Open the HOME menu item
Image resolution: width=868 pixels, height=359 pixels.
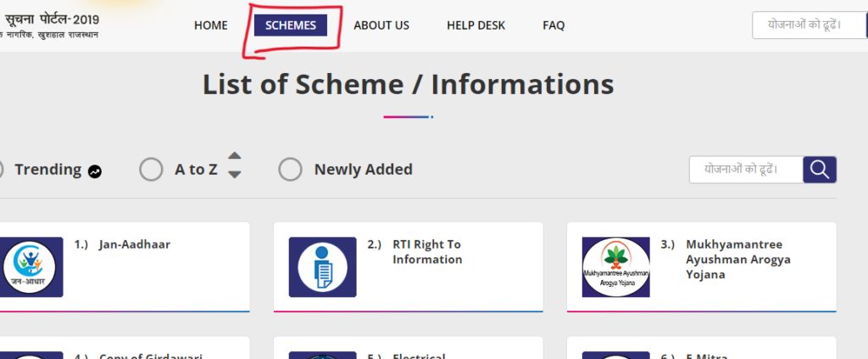click(x=210, y=25)
